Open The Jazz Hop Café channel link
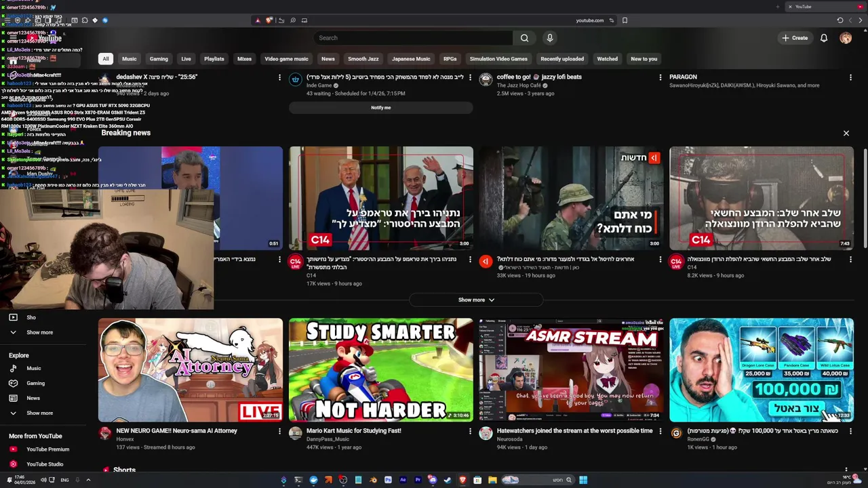 click(x=519, y=85)
